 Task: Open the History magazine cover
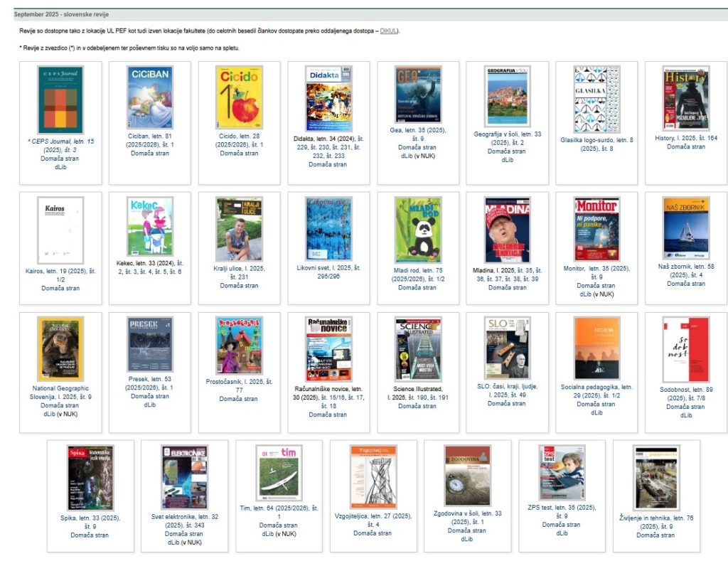tap(686, 98)
